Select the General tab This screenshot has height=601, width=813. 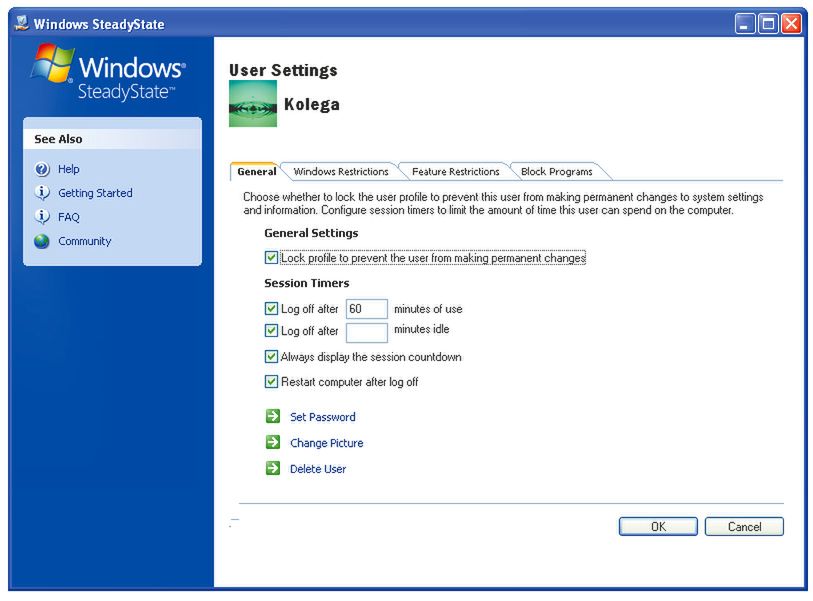(256, 172)
